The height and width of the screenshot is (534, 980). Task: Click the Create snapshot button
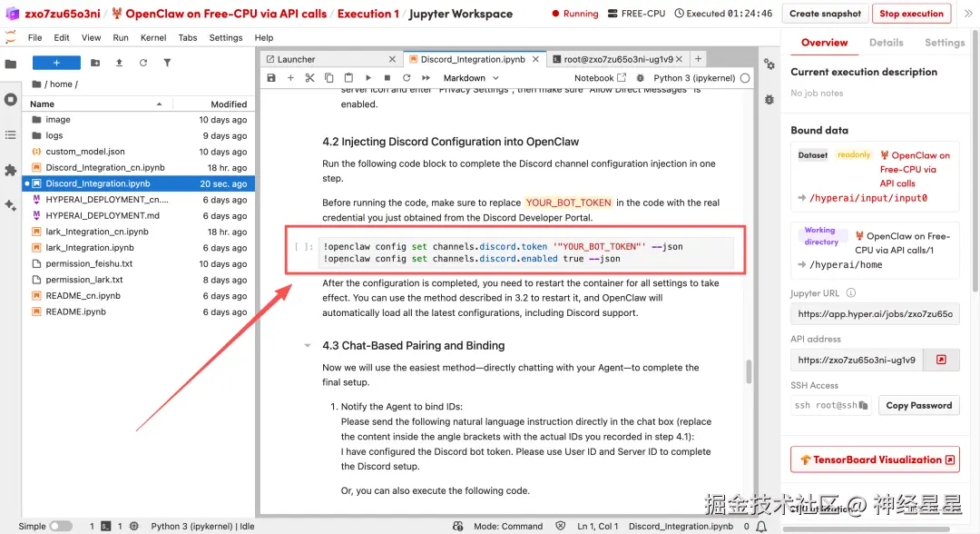point(825,13)
